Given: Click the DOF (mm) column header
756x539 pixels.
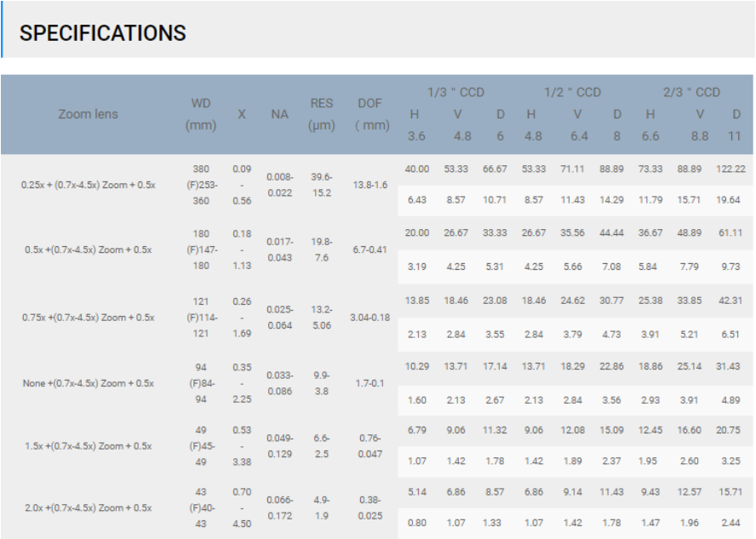Looking at the screenshot, I should pos(370,114).
